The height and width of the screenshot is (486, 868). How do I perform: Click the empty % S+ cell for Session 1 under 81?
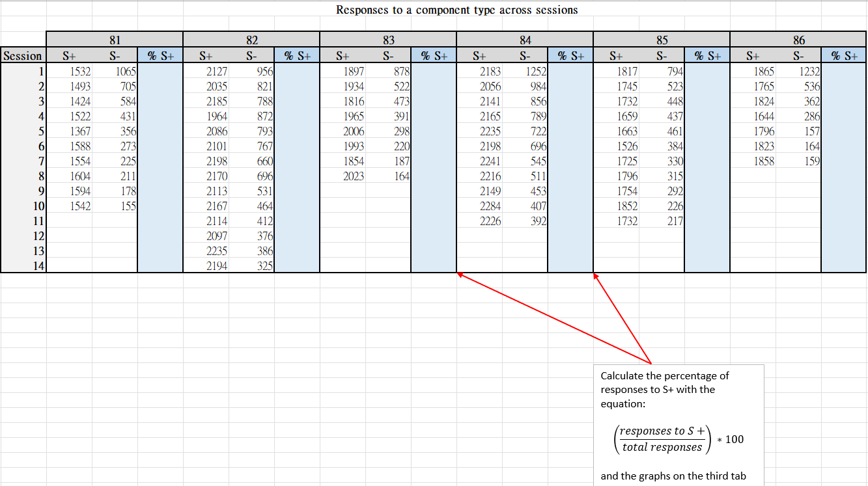point(159,71)
